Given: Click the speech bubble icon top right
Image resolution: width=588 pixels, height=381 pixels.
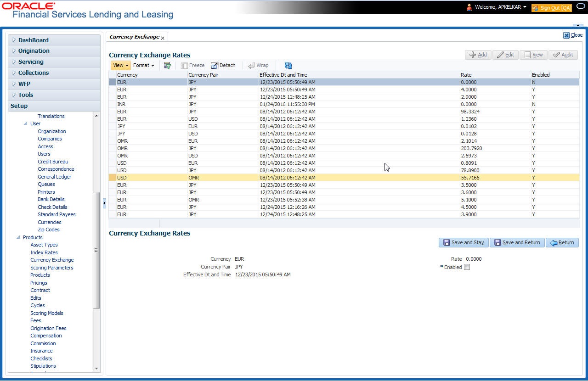Looking at the screenshot, I should (580, 6).
